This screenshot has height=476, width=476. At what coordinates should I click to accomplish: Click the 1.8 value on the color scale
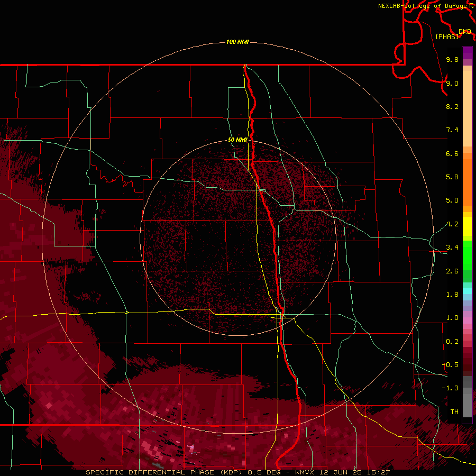coord(452,295)
